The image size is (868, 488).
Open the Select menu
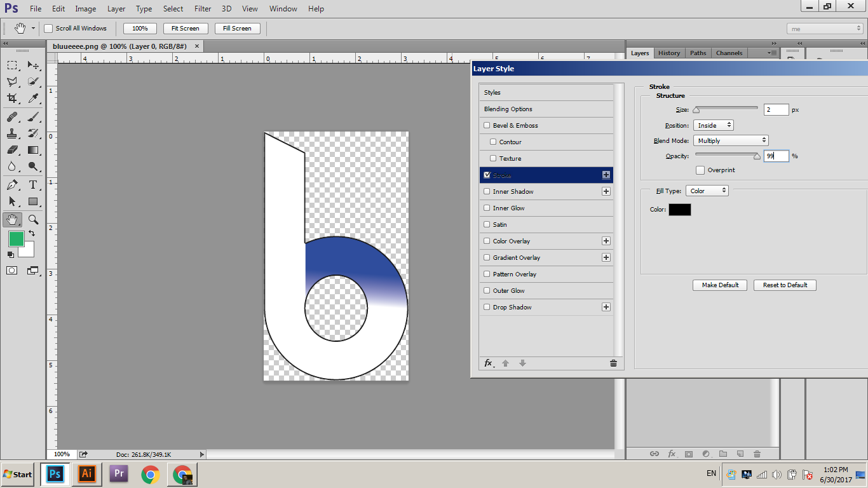[x=173, y=9]
